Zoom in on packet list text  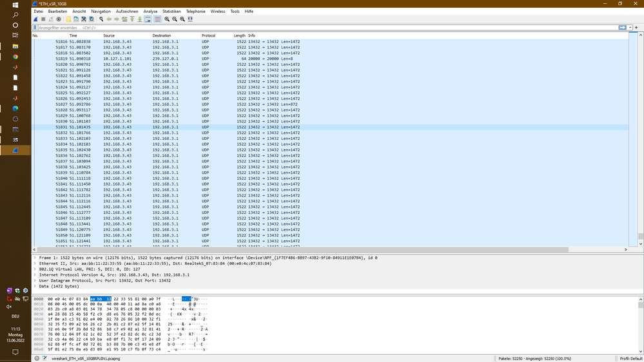click(167, 19)
